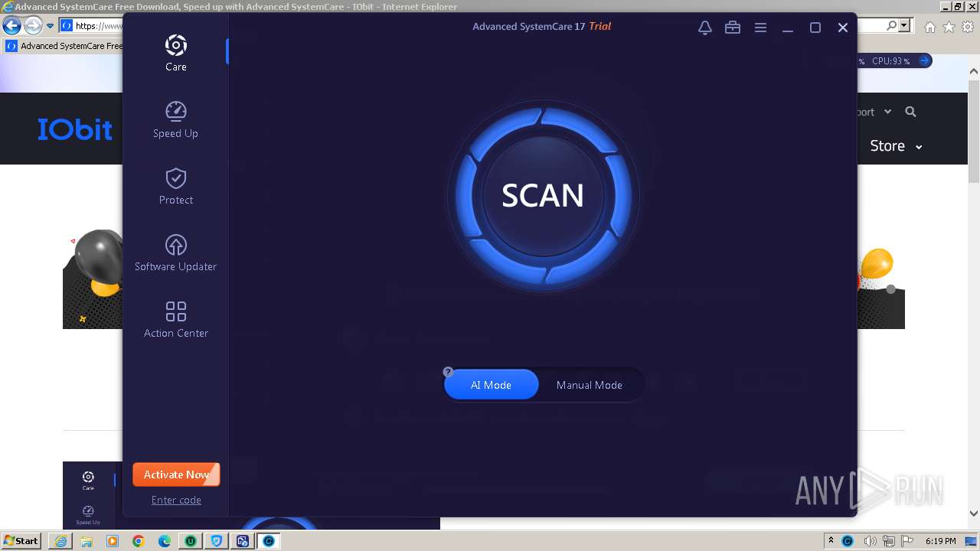Open recent pages dropdown in Internet Explorer

(x=50, y=26)
